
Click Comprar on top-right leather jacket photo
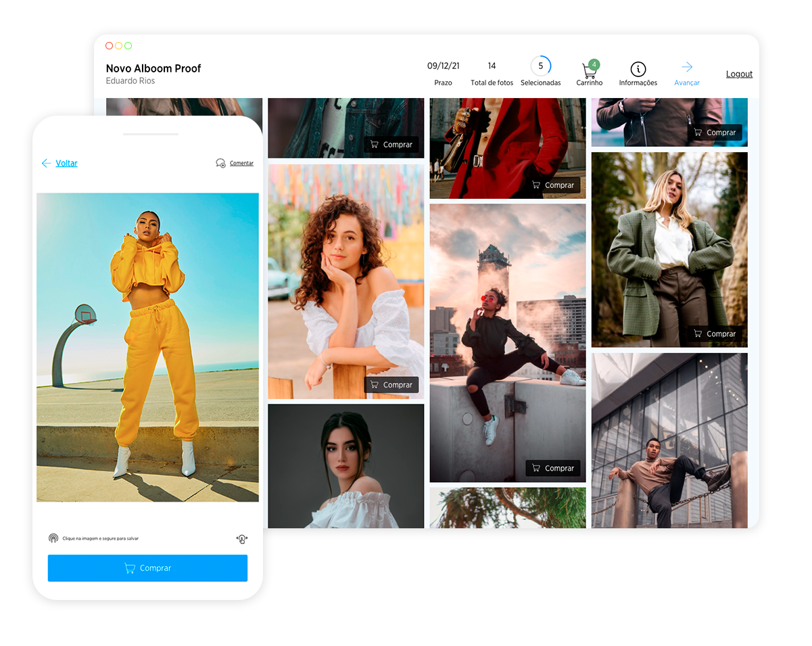tap(715, 133)
